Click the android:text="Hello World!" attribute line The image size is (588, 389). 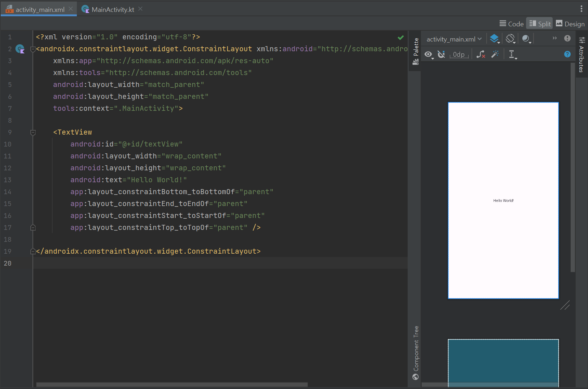tap(128, 180)
